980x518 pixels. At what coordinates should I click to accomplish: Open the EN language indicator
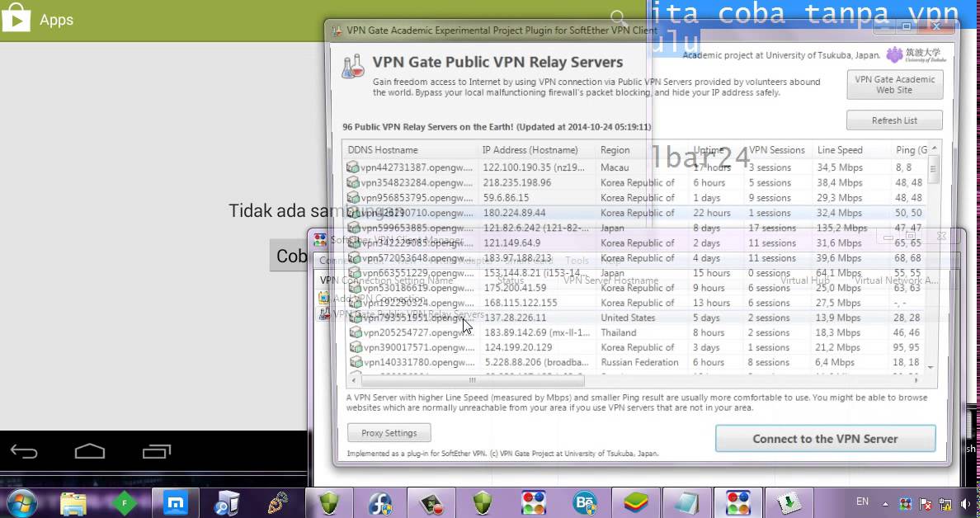coord(862,502)
